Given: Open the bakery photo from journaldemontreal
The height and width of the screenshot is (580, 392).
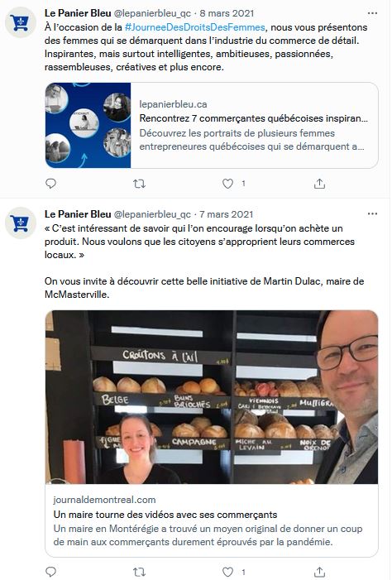Looking at the screenshot, I should (212, 397).
